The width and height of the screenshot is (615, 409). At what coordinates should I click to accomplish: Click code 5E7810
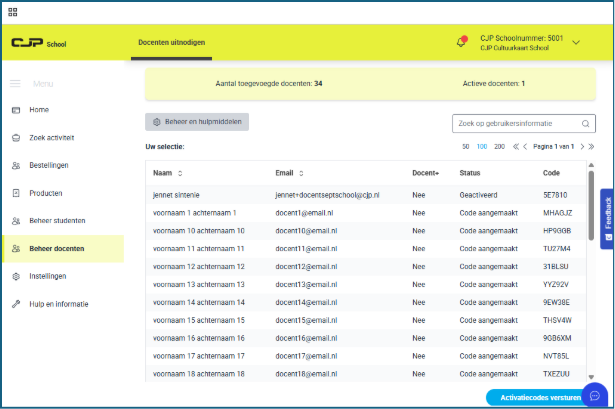(555, 195)
